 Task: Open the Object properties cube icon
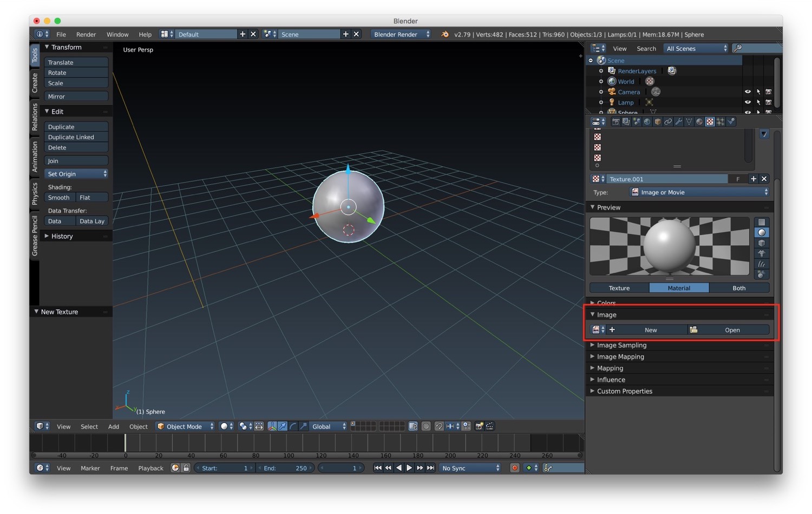(x=658, y=122)
